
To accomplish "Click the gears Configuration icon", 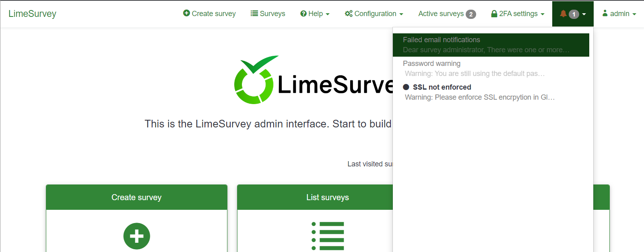I will pos(349,14).
